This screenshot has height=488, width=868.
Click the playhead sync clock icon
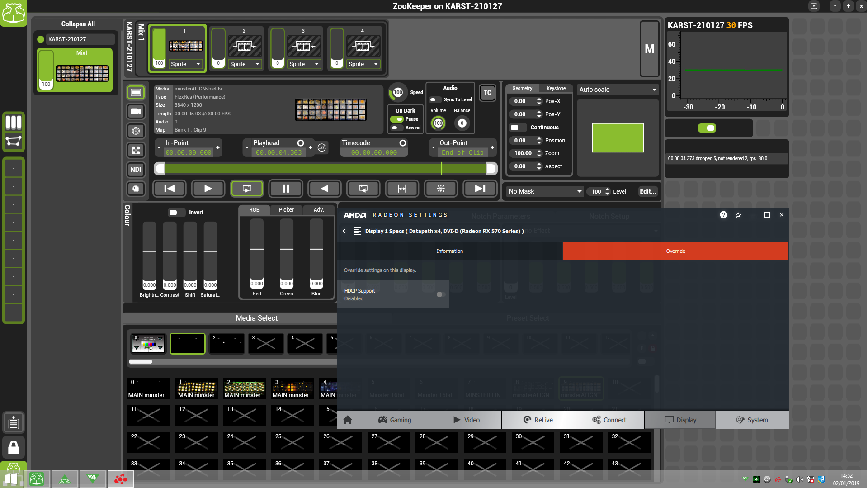321,147
